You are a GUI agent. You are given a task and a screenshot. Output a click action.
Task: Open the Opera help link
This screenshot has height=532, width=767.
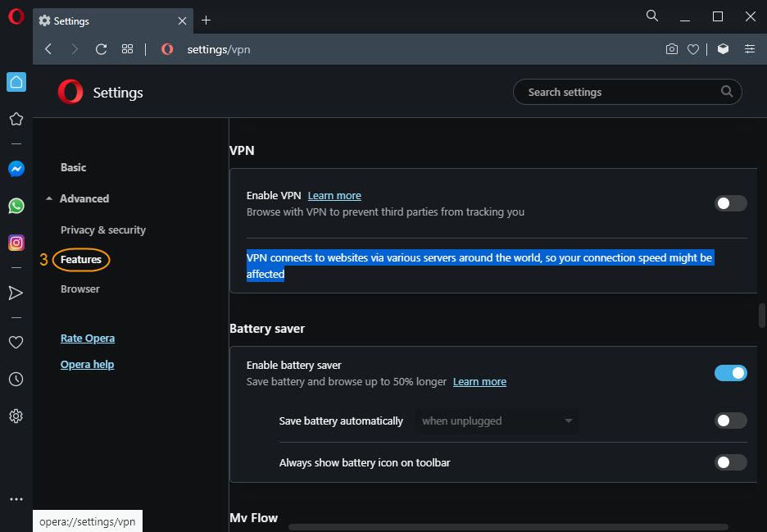87,364
